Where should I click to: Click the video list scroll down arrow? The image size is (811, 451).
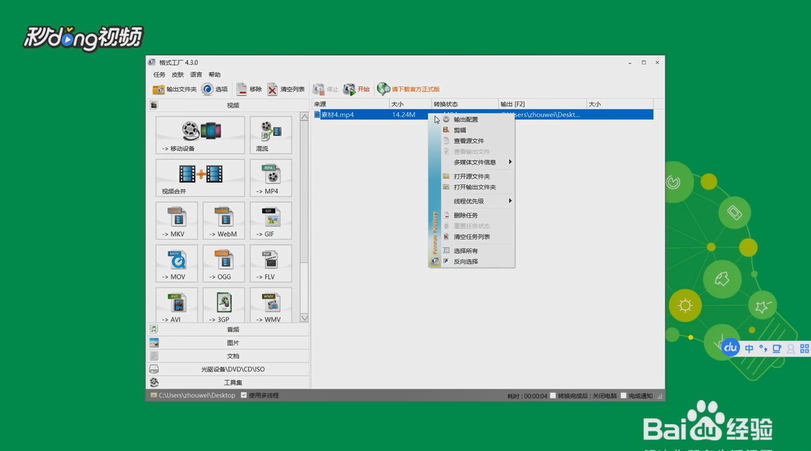(304, 318)
